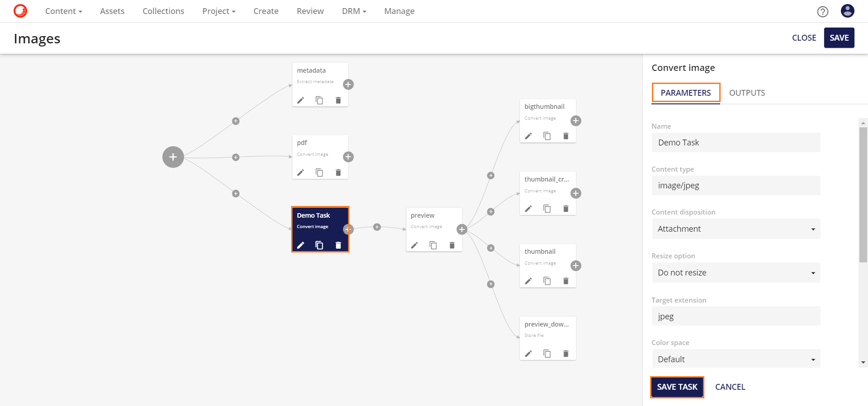Viewport: 868px width, 406px height.
Task: Duplicate the Demo Task node
Action: coord(319,245)
